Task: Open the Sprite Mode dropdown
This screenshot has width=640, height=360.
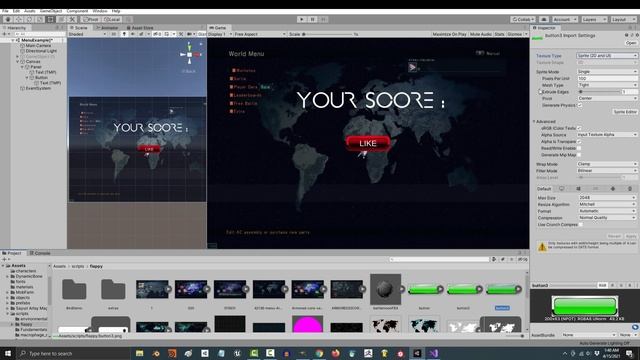Action: pyautogui.click(x=607, y=71)
